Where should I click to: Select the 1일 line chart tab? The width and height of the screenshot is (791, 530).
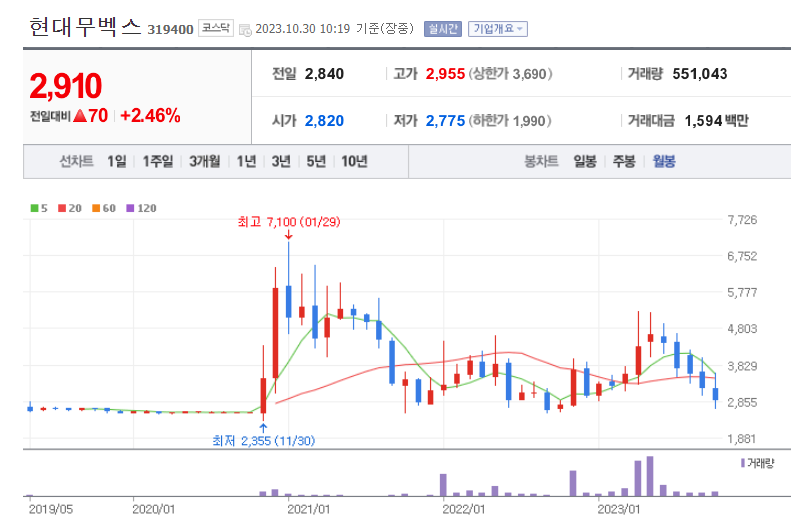[117, 161]
